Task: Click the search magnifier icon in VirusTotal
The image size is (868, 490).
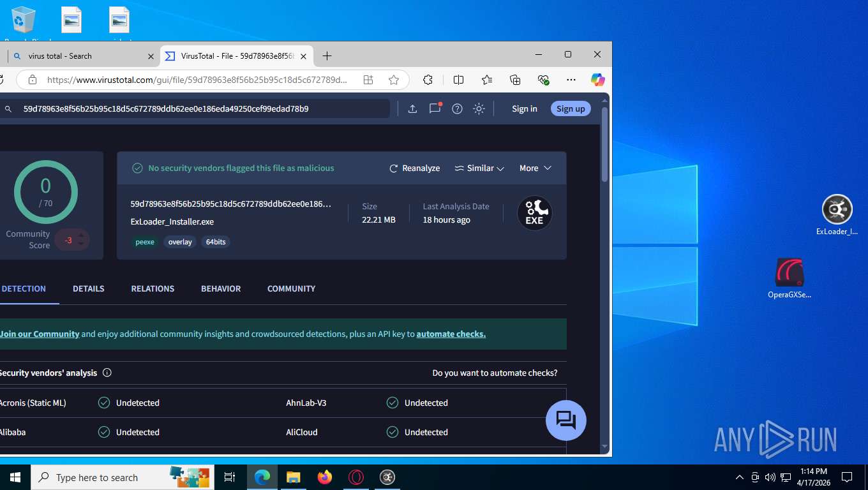Action: pos(8,109)
